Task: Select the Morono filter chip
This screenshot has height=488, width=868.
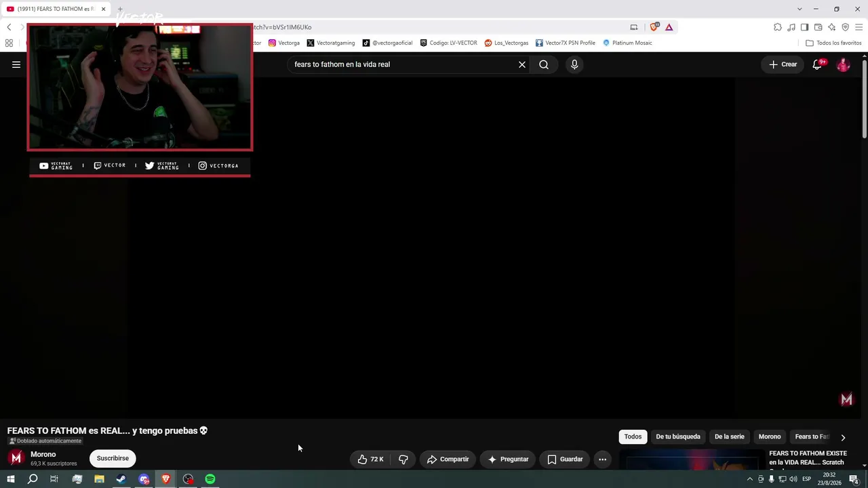Action: (x=770, y=436)
